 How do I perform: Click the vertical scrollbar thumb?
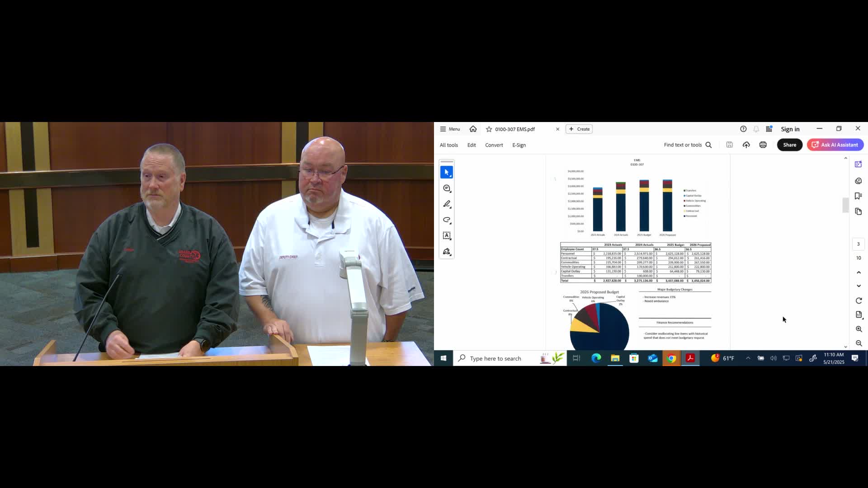point(845,205)
